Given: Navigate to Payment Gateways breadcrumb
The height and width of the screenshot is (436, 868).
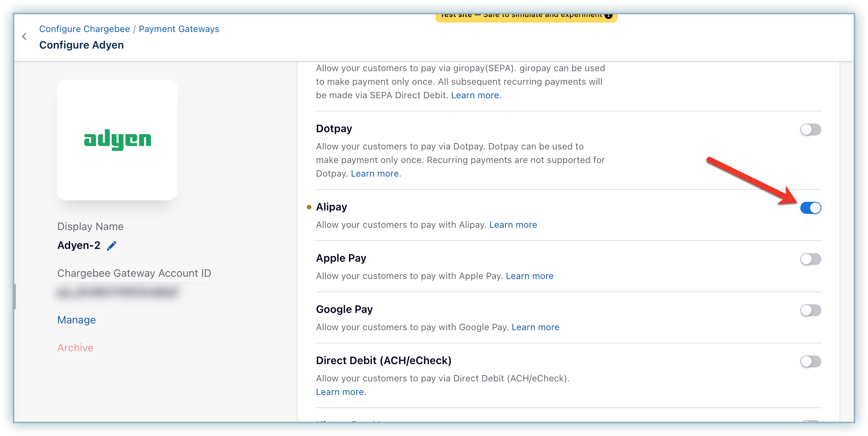Looking at the screenshot, I should (x=179, y=29).
